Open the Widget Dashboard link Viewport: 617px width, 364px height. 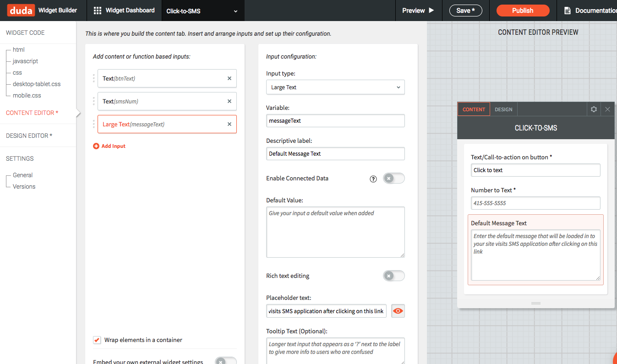click(x=130, y=10)
